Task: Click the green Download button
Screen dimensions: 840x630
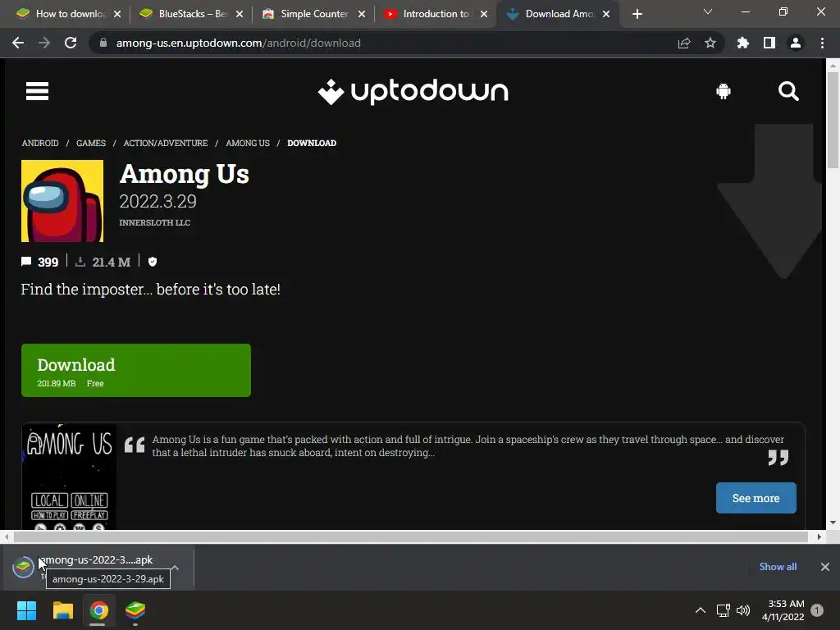Action: coord(136,370)
